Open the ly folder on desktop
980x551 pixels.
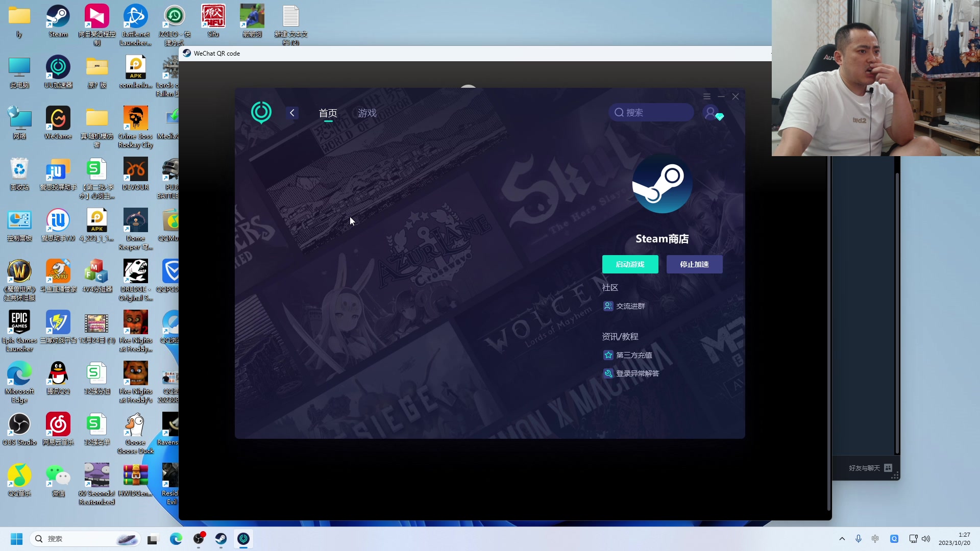pyautogui.click(x=19, y=21)
